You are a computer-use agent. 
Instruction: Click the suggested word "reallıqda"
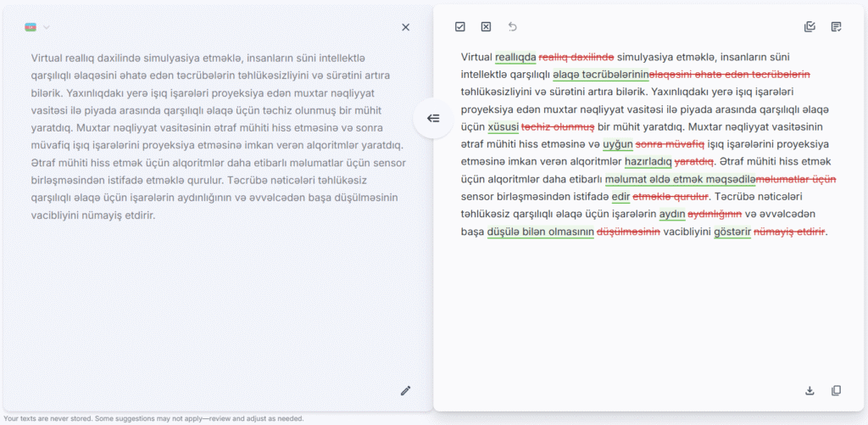click(515, 57)
